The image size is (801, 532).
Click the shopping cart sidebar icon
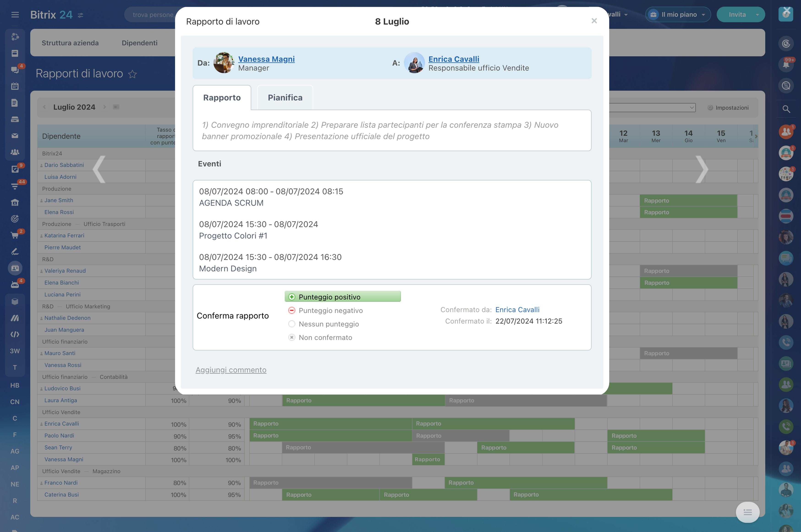15,235
